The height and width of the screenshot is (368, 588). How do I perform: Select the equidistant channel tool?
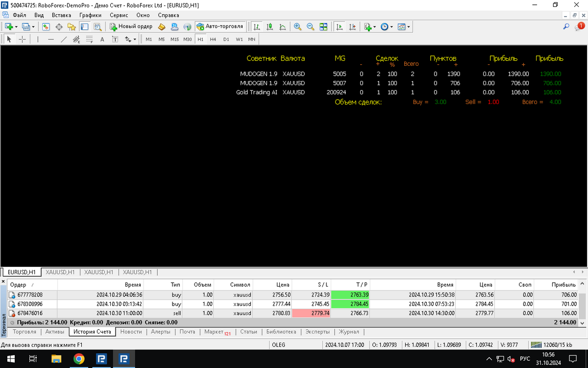(76, 39)
